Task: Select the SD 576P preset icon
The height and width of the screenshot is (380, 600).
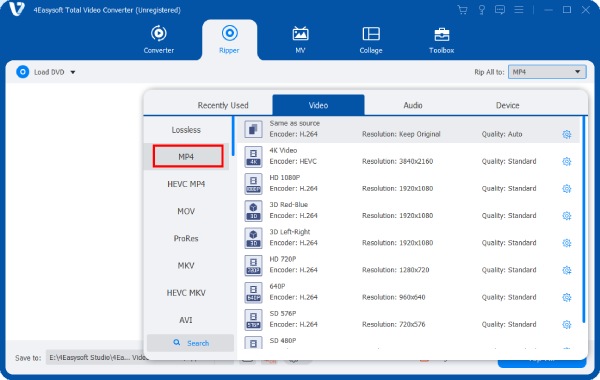Action: pos(253,320)
